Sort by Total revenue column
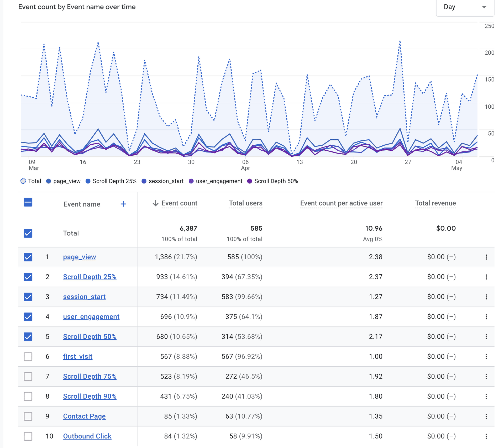 click(x=435, y=203)
